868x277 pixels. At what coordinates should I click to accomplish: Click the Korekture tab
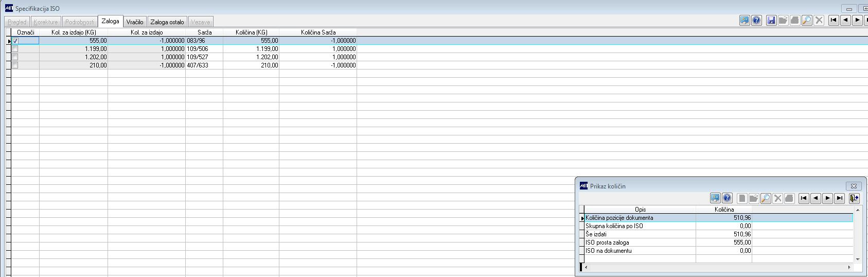46,22
